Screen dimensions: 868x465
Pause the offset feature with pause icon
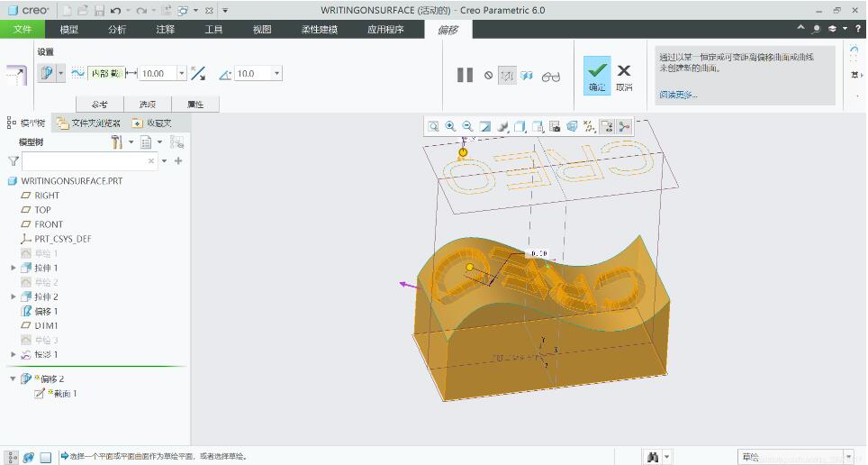[x=465, y=75]
